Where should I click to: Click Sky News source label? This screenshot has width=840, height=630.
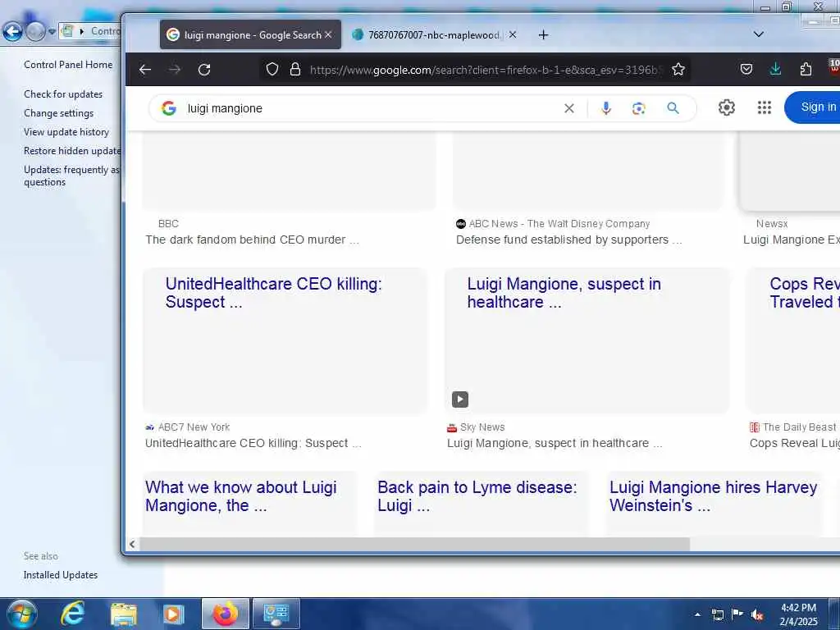pos(482,427)
